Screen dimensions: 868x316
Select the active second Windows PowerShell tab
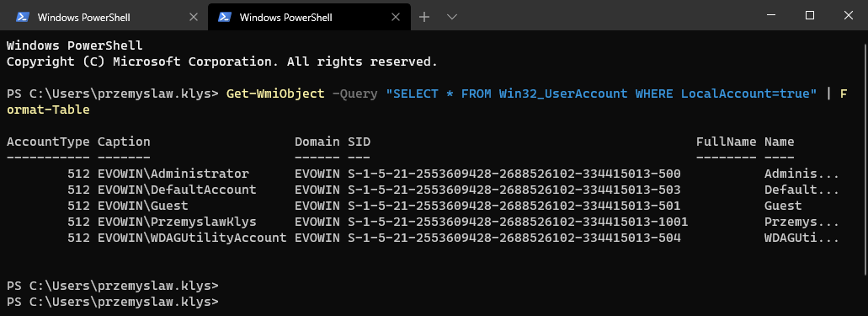click(309, 17)
